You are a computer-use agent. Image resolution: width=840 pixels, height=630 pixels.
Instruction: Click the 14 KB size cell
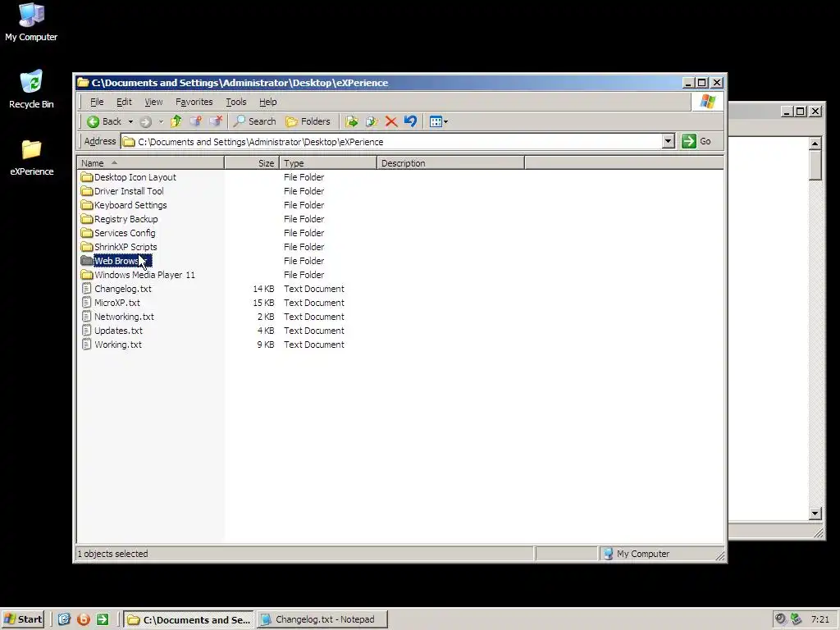pos(263,289)
